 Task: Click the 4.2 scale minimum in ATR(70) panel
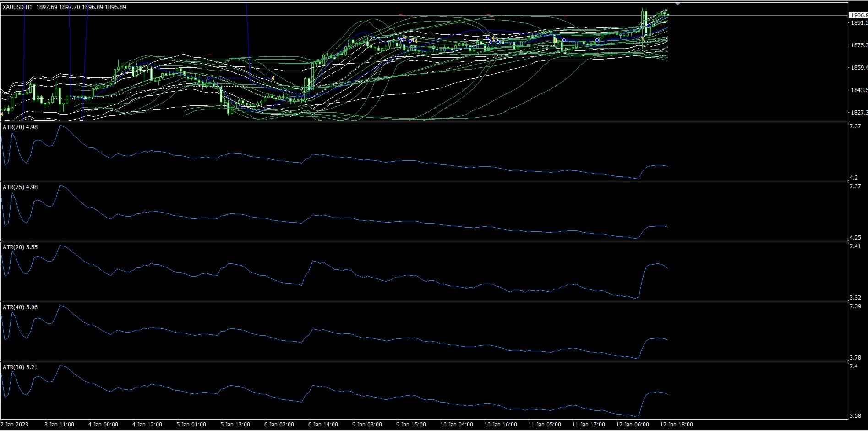tap(854, 178)
